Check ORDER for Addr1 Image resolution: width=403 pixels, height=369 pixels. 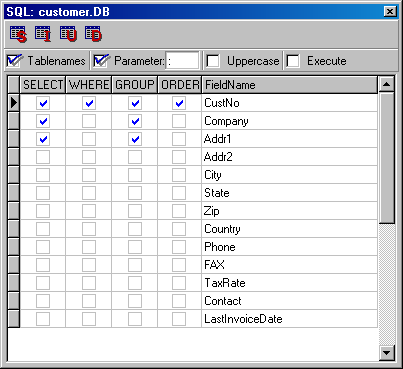pyautogui.click(x=179, y=139)
